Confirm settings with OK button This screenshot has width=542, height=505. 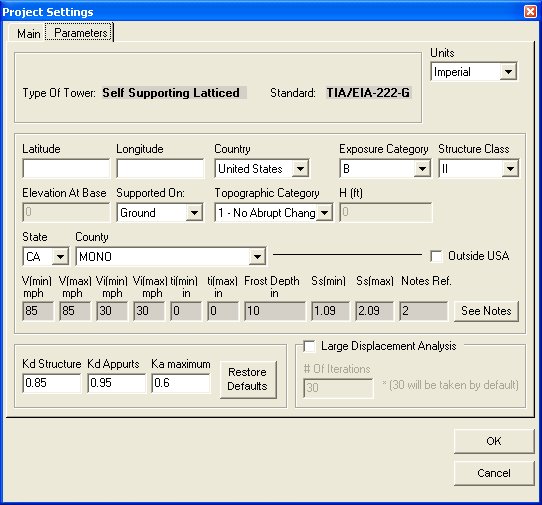(x=494, y=441)
